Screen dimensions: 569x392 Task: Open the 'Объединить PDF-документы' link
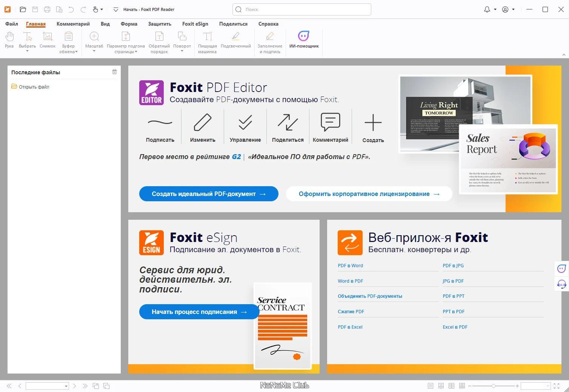click(x=370, y=296)
